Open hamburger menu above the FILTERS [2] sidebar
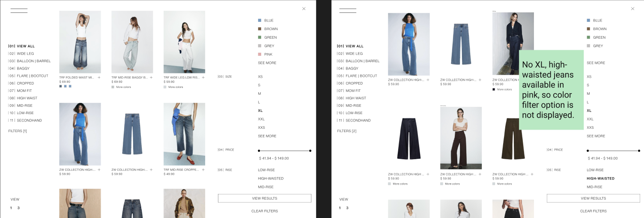This screenshot has height=218, width=644. tap(348, 11)
